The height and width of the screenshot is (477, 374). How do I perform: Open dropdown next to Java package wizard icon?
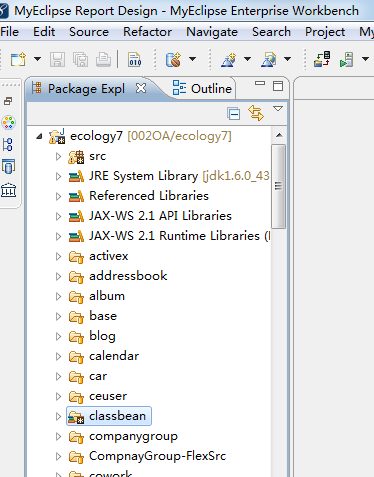pos(192,59)
